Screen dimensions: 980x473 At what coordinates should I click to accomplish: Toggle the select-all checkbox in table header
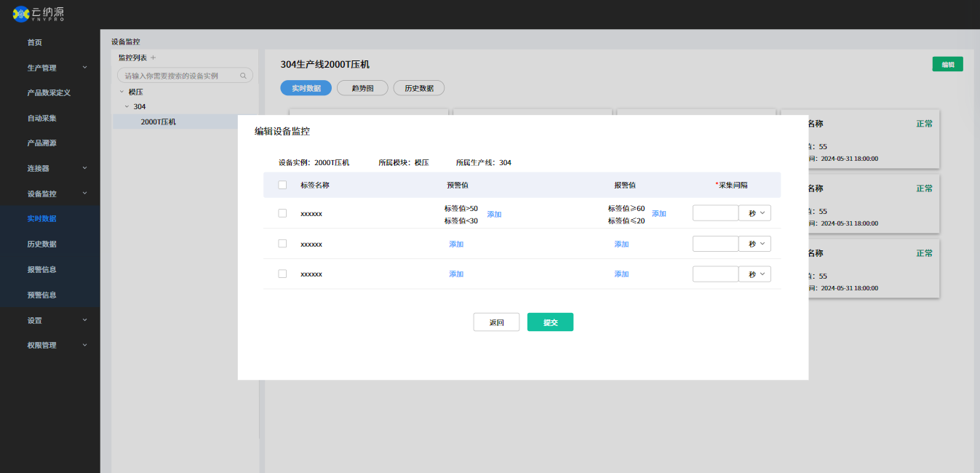point(282,185)
